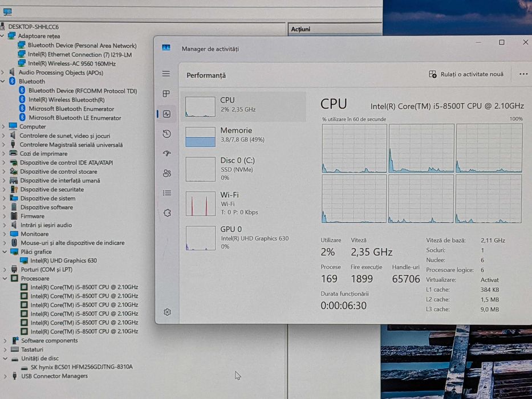Select Intrări și ieșiri audio category

click(x=46, y=225)
